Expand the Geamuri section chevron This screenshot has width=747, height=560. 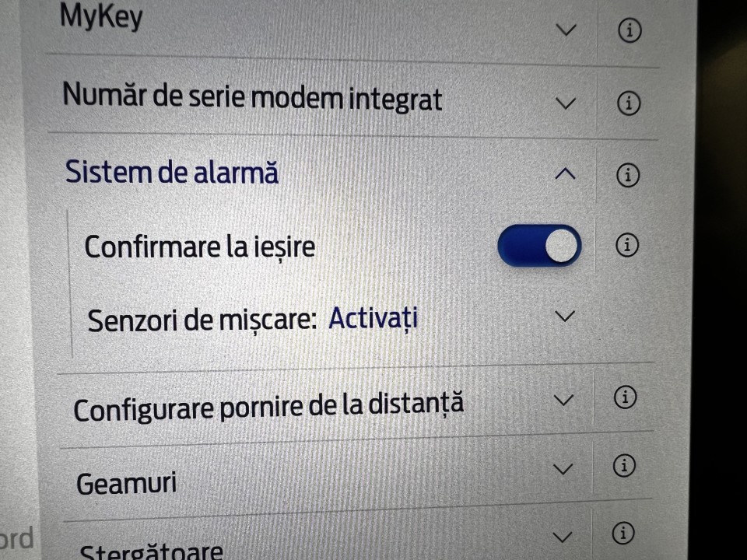(563, 468)
